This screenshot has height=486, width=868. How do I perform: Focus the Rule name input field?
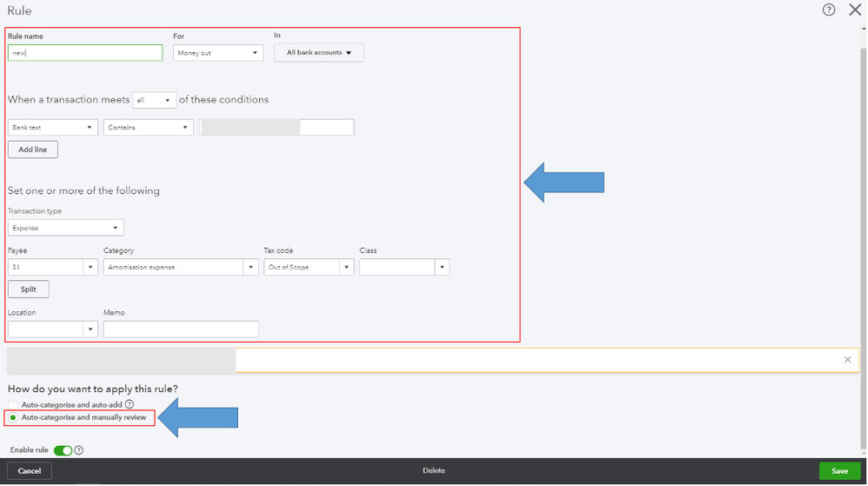(85, 53)
